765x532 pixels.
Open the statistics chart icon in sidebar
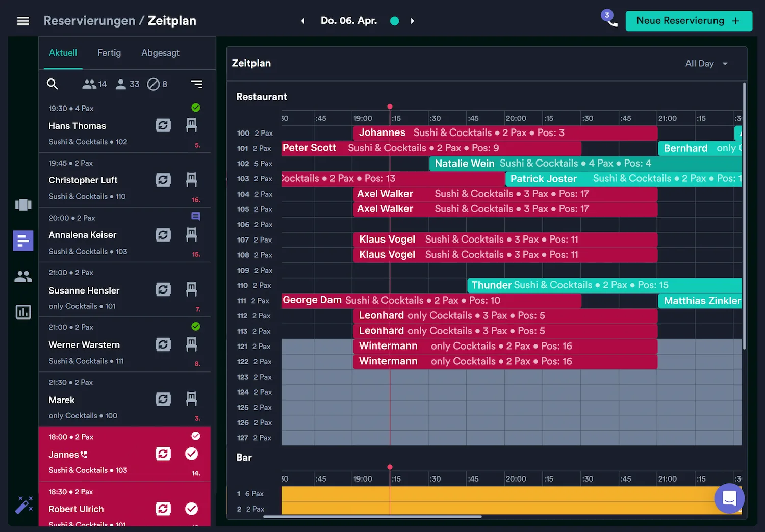23,312
